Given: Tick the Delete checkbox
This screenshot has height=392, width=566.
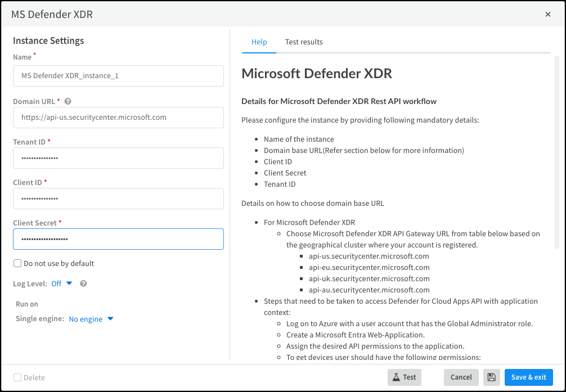Looking at the screenshot, I should coord(17,378).
